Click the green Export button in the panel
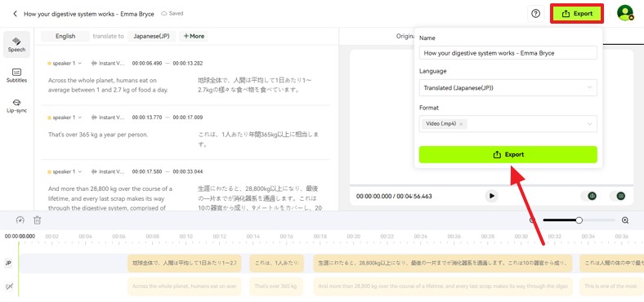The width and height of the screenshot is (644, 302). 508,155
